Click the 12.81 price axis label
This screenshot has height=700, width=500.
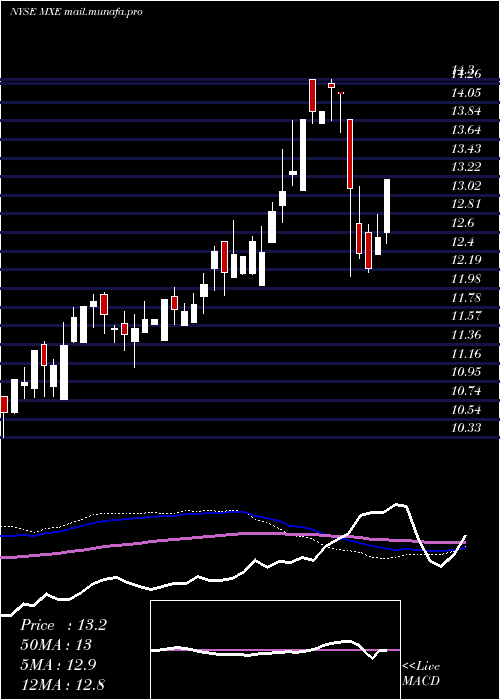pyautogui.click(x=466, y=204)
